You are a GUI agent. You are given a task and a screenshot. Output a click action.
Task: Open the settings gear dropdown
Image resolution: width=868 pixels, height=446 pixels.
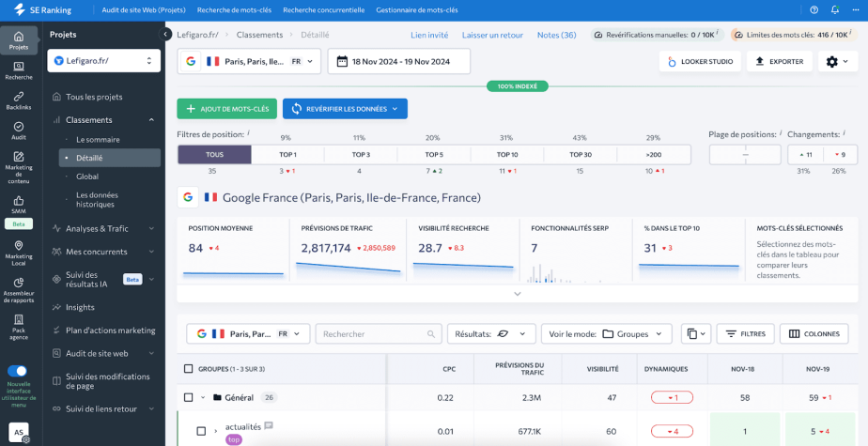click(838, 61)
